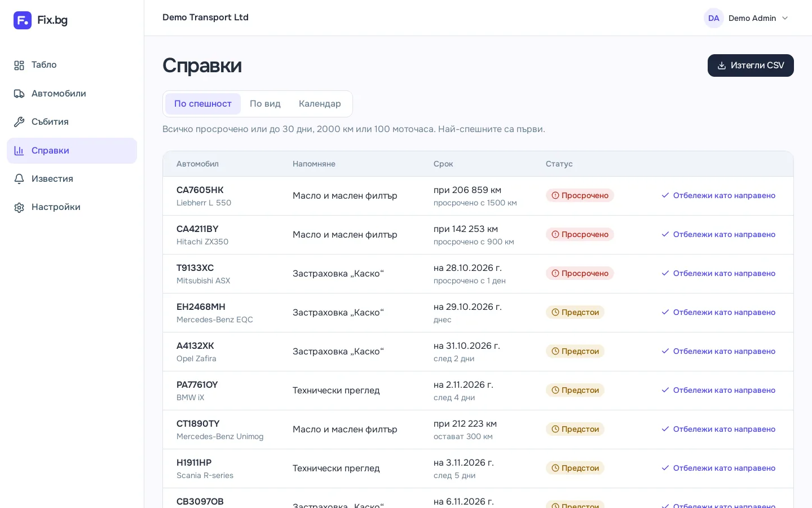The image size is (812, 508).
Task: Click the Напомняне column header
Action: pos(314,164)
